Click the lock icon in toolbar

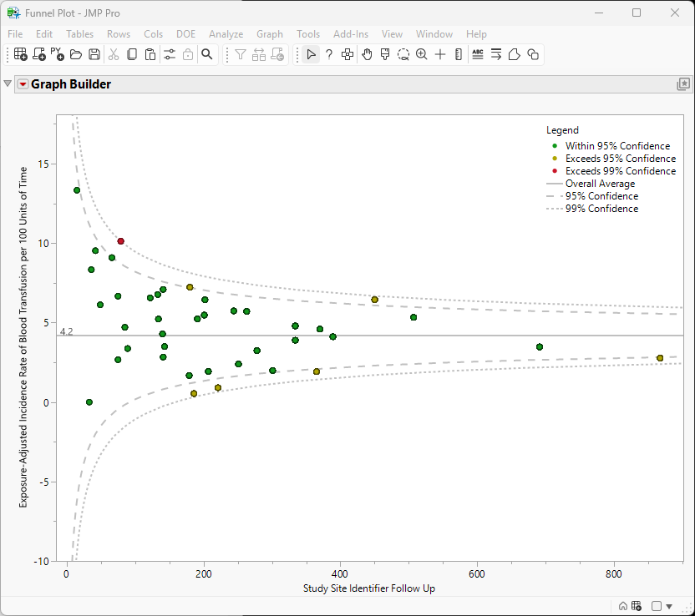(188, 54)
